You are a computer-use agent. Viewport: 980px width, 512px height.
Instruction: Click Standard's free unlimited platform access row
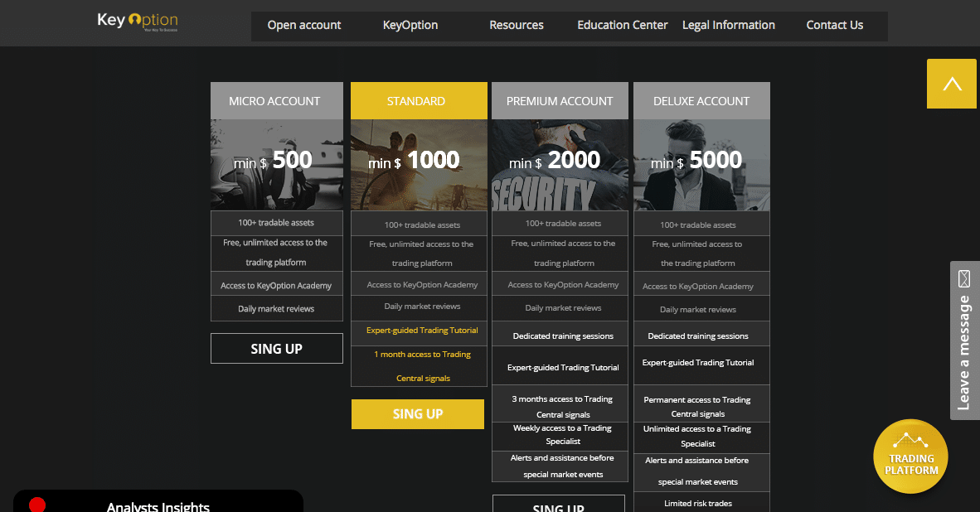tap(419, 254)
